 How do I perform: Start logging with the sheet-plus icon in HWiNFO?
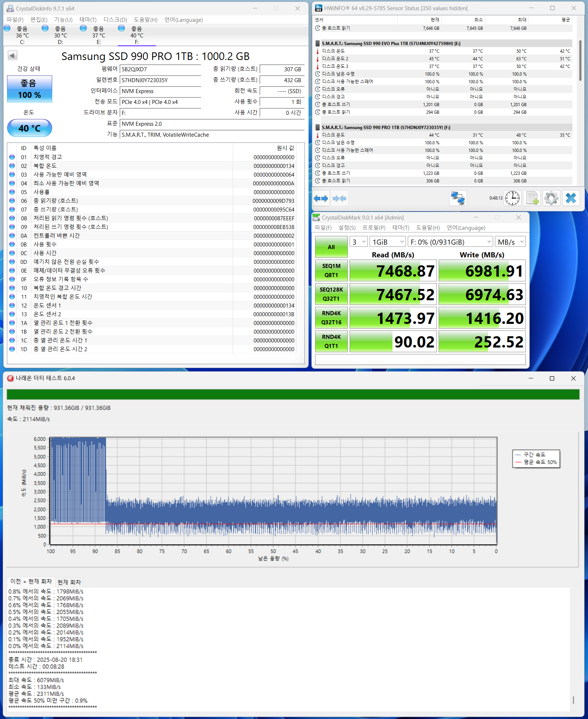[532, 198]
